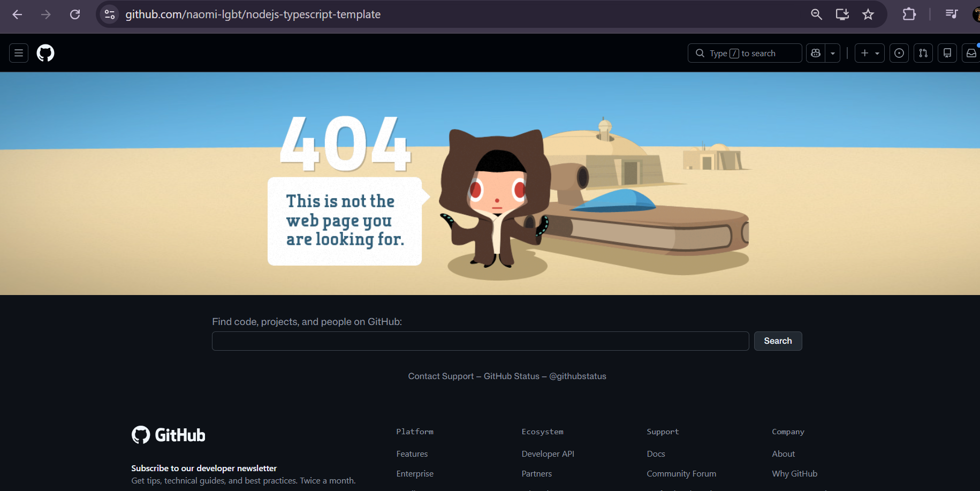Open the Pull requests icon in header
Viewport: 980px width, 491px height.
923,53
